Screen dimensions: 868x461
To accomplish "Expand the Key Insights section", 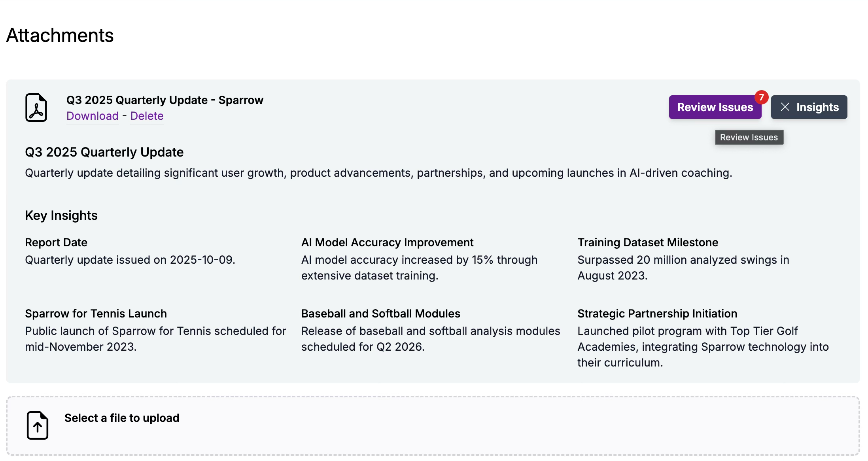I will pyautogui.click(x=61, y=215).
